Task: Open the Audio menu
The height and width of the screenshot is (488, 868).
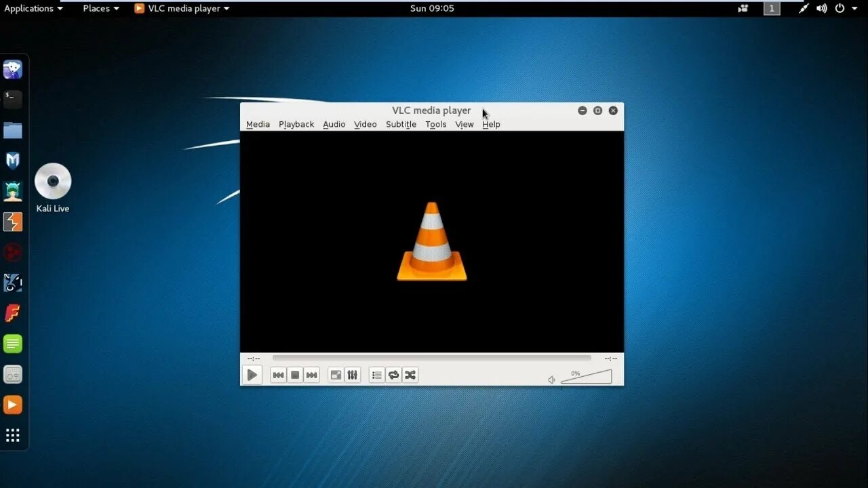Action: point(334,124)
